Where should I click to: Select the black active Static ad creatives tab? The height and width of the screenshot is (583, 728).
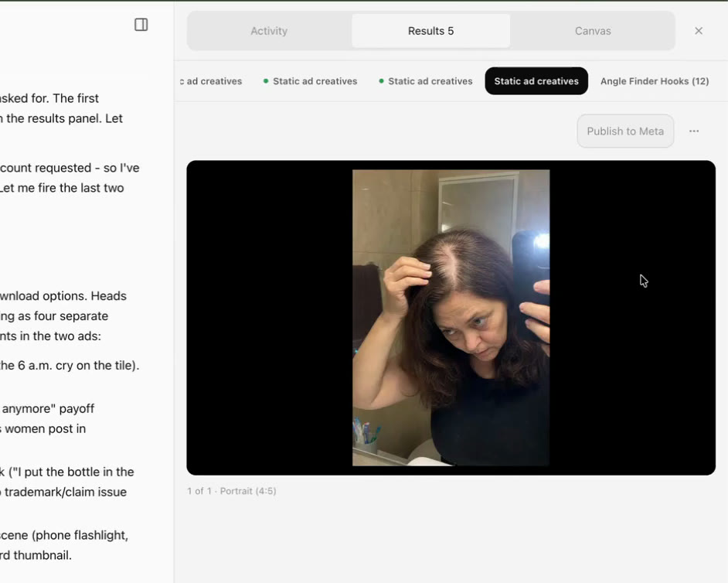[x=536, y=81]
